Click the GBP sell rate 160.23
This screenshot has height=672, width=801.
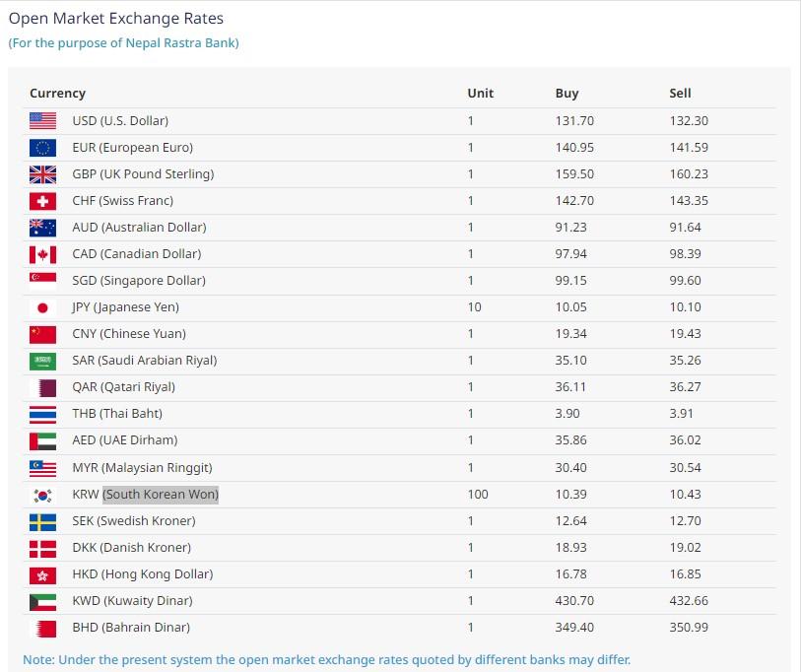pos(689,174)
